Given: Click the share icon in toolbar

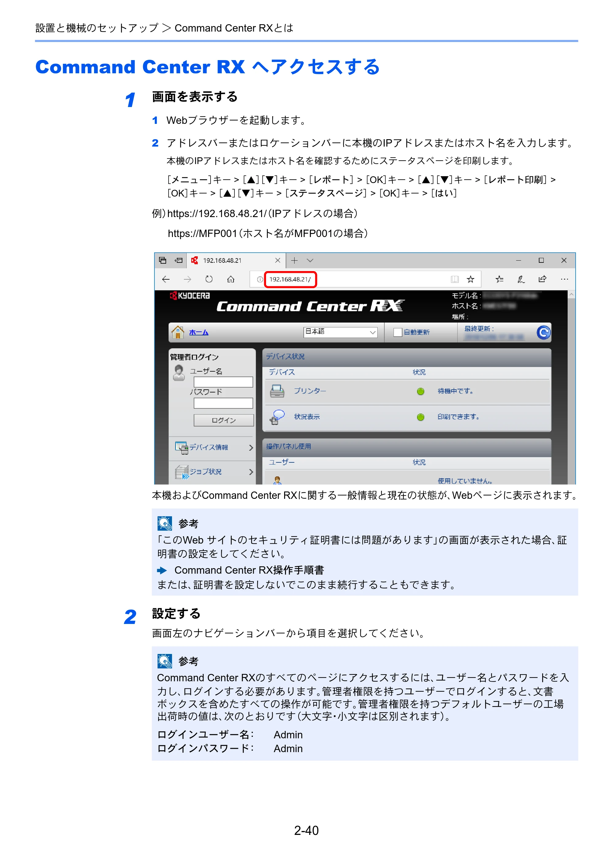Looking at the screenshot, I should click(542, 279).
